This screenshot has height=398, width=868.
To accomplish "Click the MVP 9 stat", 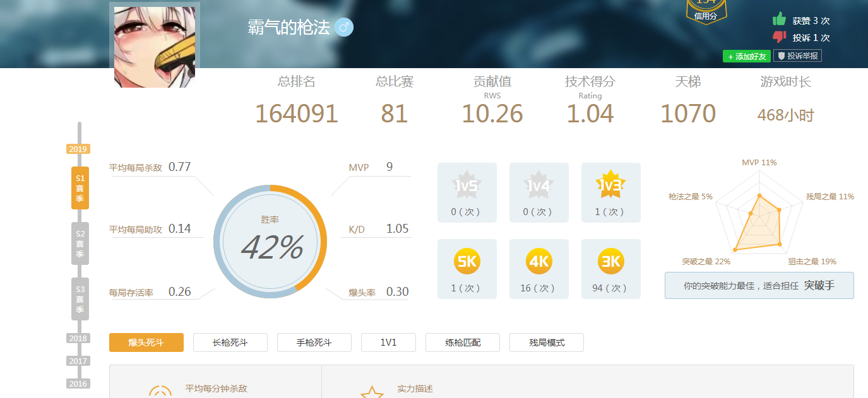I will (x=371, y=167).
